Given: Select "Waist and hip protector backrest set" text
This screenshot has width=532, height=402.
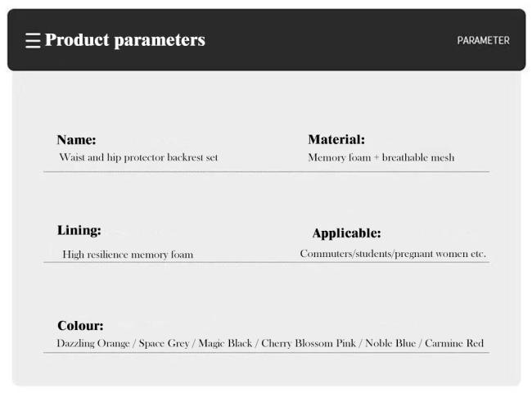Looking at the screenshot, I should coord(138,157).
